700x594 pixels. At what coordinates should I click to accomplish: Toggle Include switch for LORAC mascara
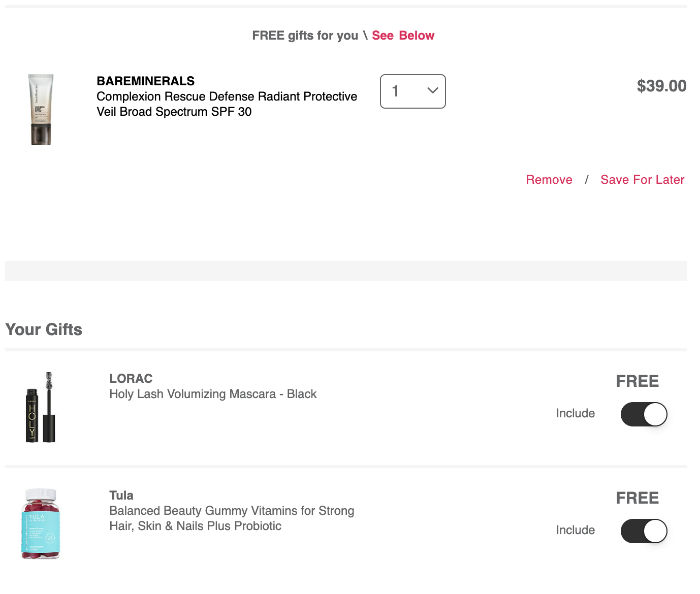coord(644,414)
